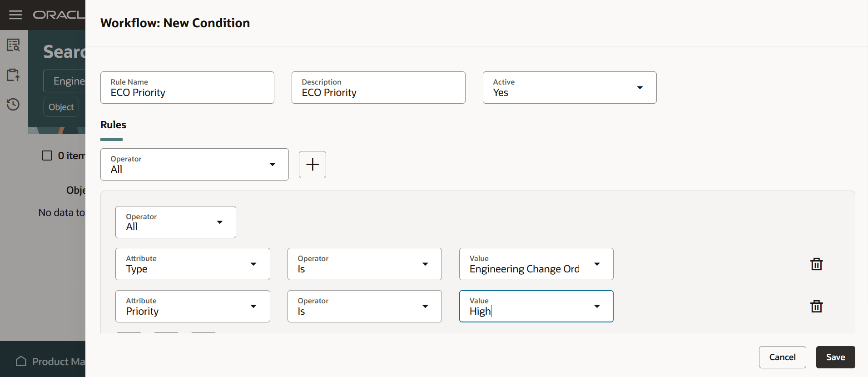Save the new workflow condition
The height and width of the screenshot is (377, 868).
835,357
